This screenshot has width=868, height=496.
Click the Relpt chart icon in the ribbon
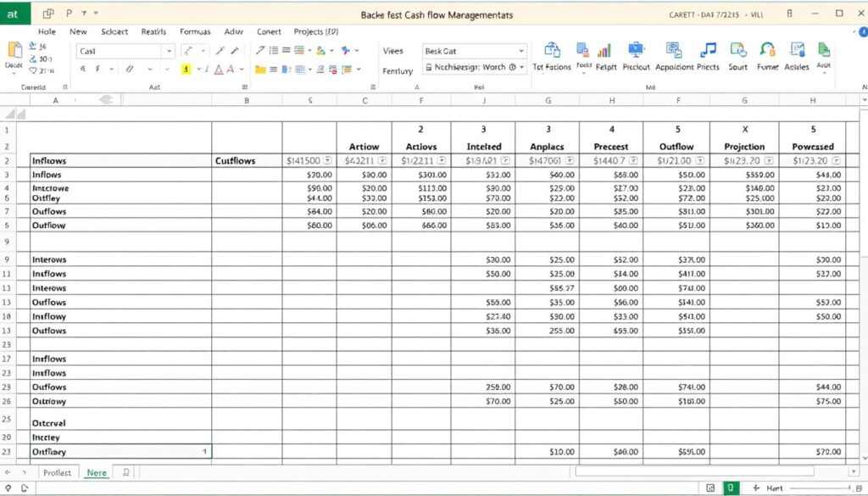click(x=604, y=51)
